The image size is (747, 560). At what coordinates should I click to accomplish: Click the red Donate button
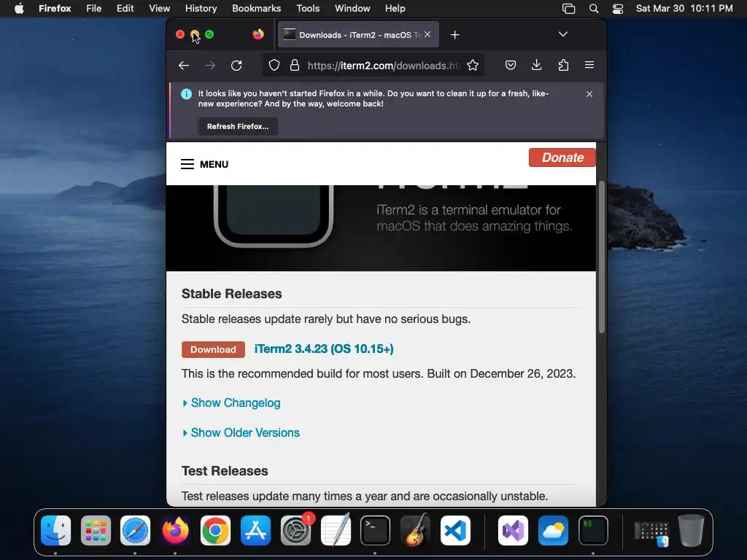click(x=562, y=157)
